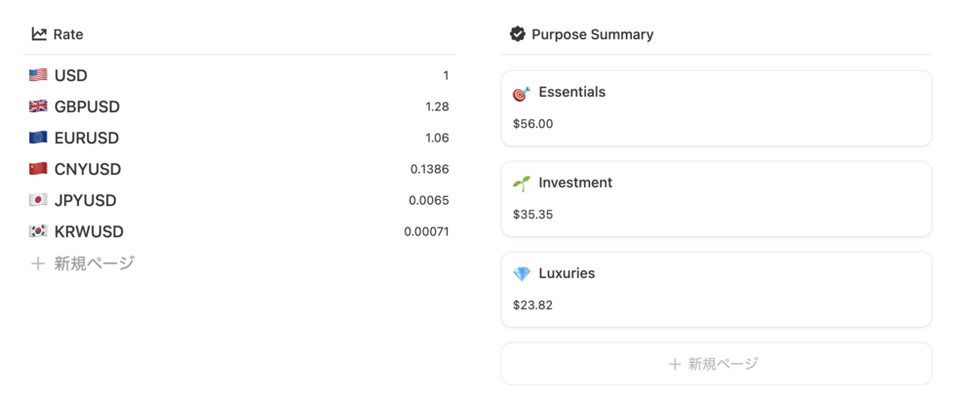This screenshot has height=405, width=980.
Task: Open the GBPUSD rate page
Action: pyautogui.click(x=87, y=106)
